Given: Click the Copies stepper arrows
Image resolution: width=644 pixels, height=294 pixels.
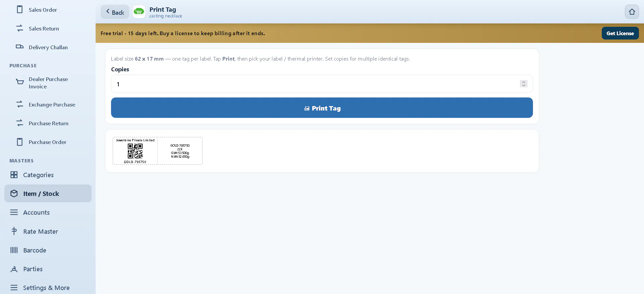Looking at the screenshot, I should (x=524, y=84).
